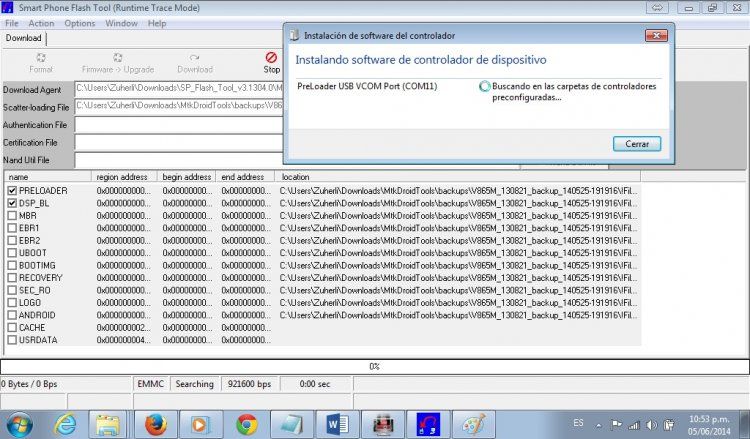
Task: Click the Searching status entry
Action: (194, 384)
